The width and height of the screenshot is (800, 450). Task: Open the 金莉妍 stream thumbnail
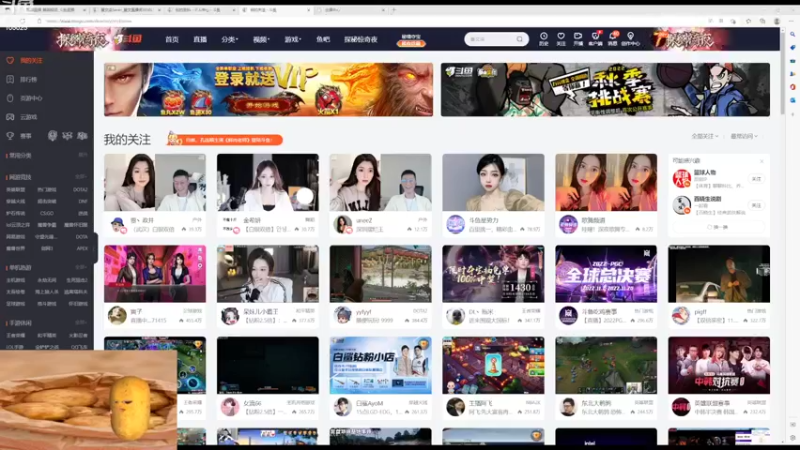[x=268, y=182]
